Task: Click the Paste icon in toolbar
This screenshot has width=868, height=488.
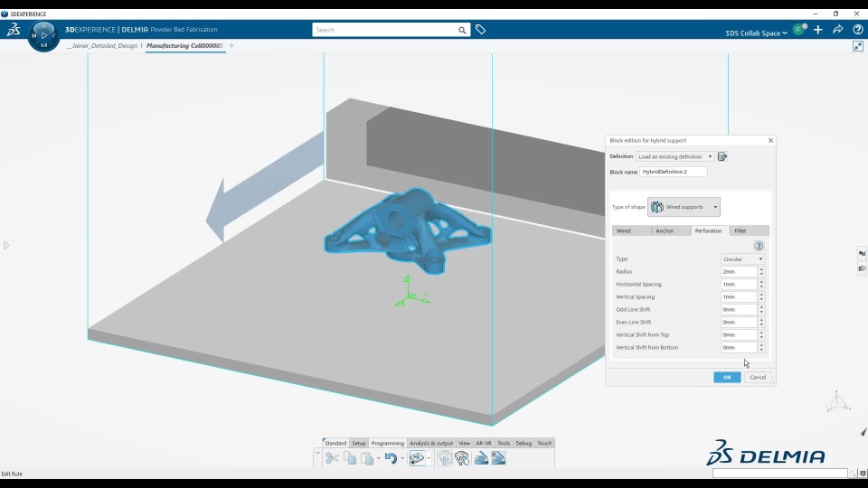Action: click(367, 458)
